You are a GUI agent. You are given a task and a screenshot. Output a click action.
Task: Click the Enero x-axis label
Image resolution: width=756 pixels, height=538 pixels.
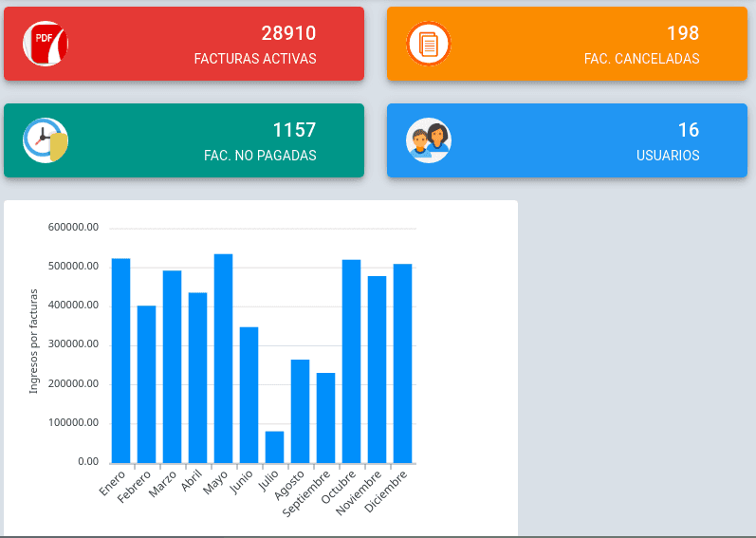[112, 483]
